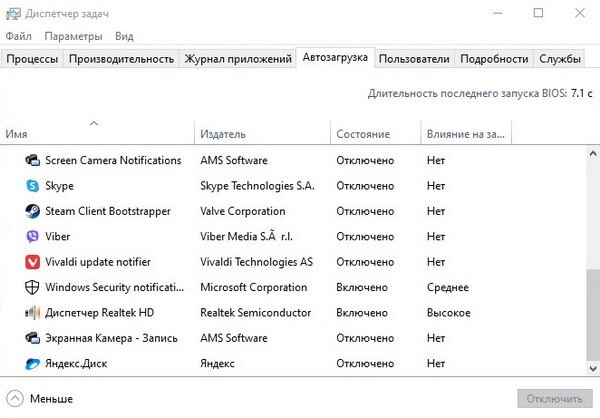Switch to the Службы tab
600x418 pixels.
coord(560,59)
